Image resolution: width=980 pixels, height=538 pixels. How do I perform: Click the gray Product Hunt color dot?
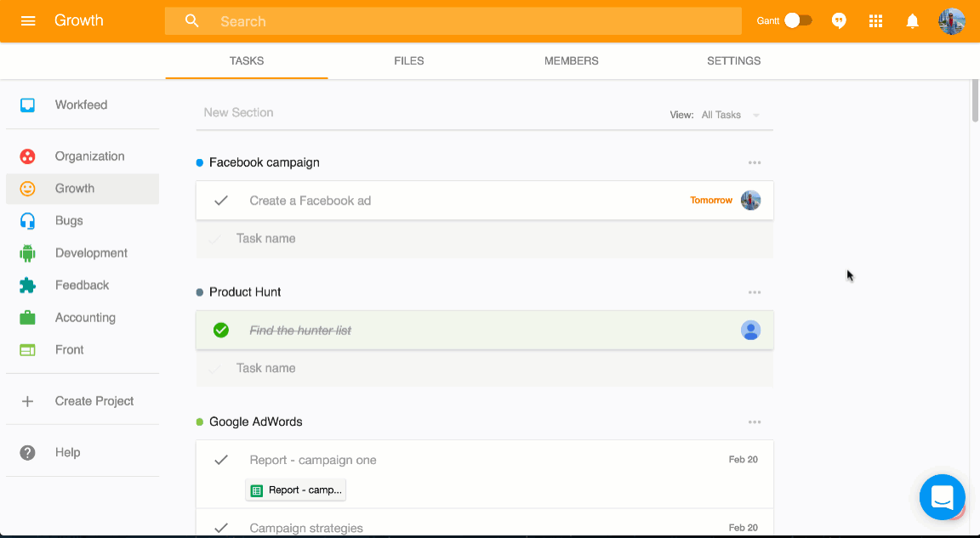(x=200, y=292)
